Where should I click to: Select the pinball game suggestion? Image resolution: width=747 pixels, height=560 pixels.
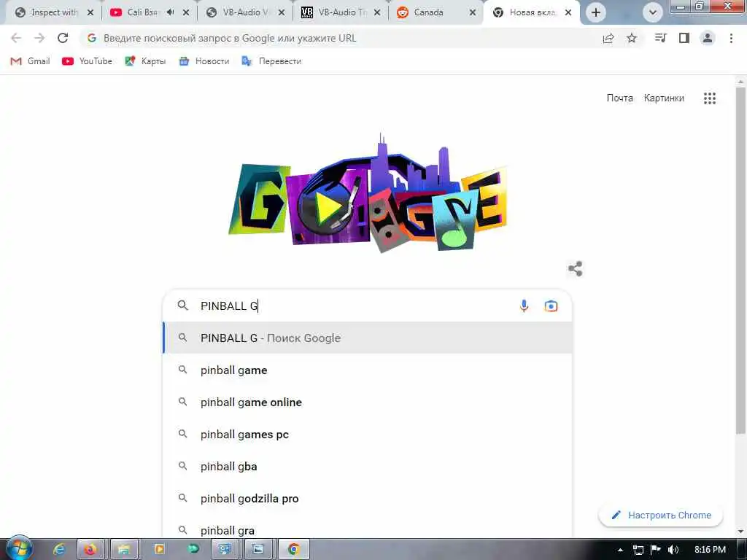coord(368,370)
